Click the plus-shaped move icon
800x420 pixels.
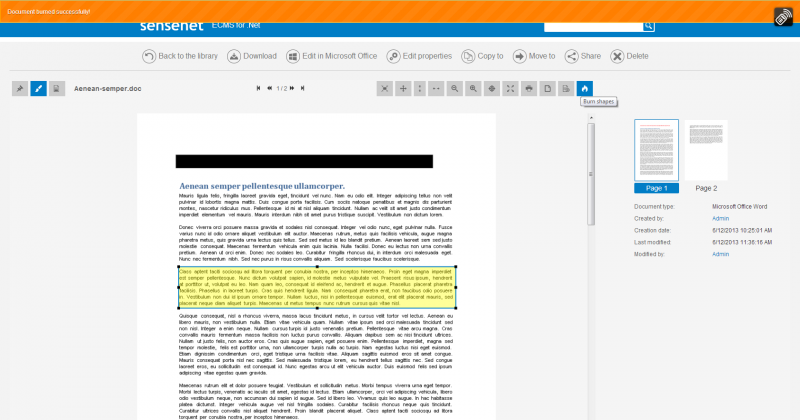click(x=403, y=89)
